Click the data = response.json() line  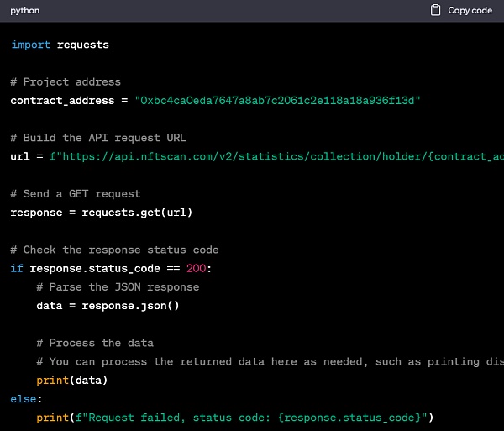click(108, 305)
